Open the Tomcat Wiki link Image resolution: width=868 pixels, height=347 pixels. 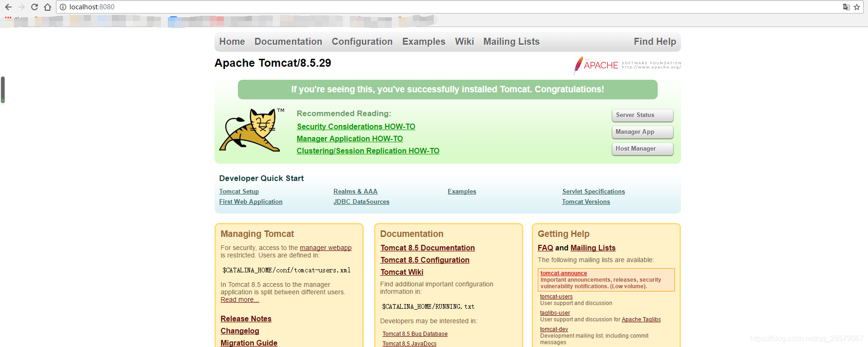(x=402, y=272)
